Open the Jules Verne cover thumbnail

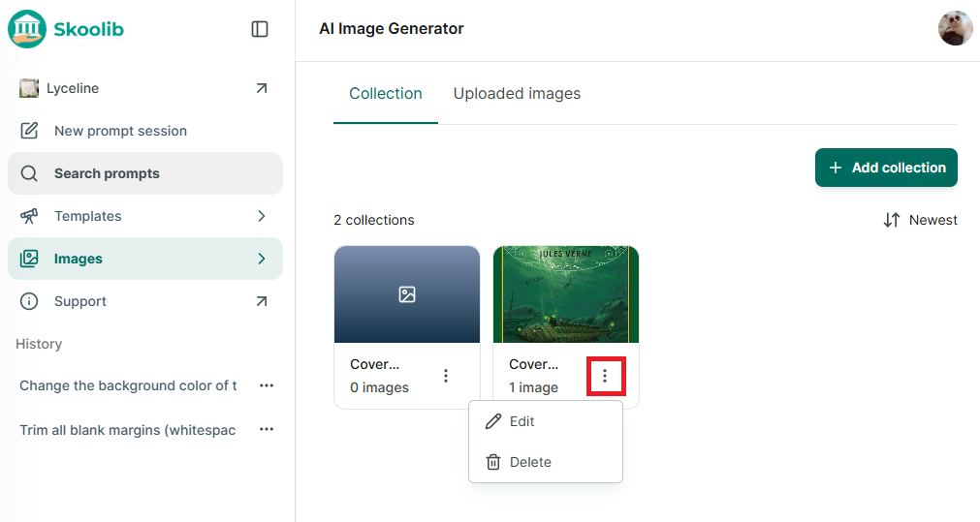point(566,294)
